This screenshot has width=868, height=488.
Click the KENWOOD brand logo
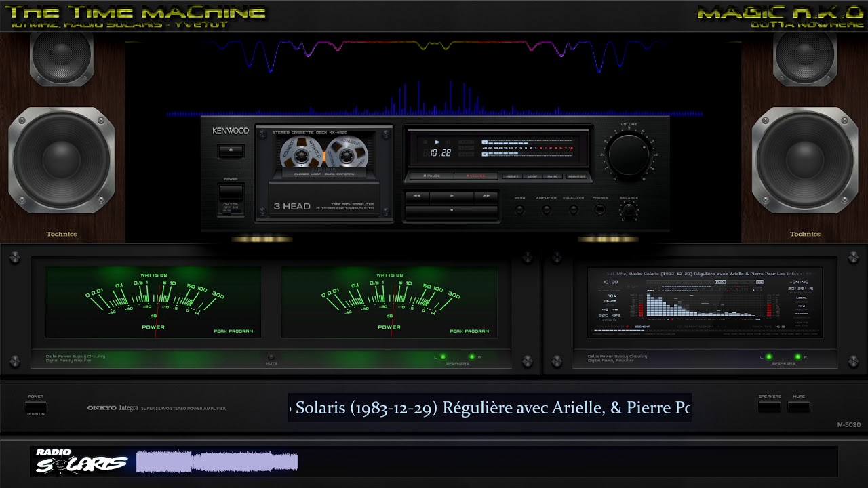pyautogui.click(x=231, y=130)
